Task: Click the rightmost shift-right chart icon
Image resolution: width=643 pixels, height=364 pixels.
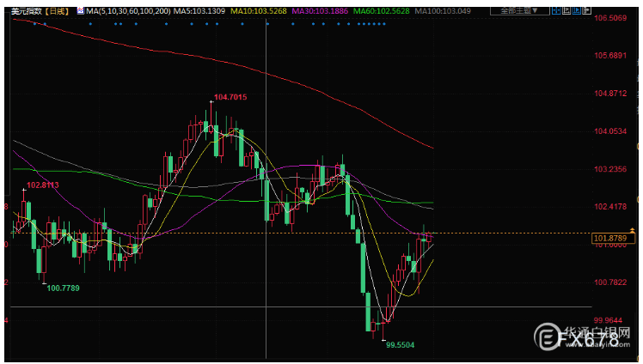Action: click(586, 10)
